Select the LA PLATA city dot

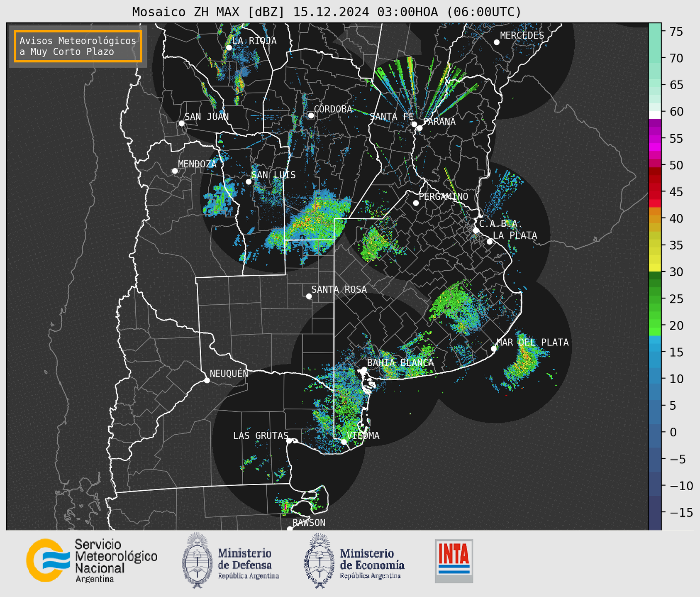(x=490, y=242)
